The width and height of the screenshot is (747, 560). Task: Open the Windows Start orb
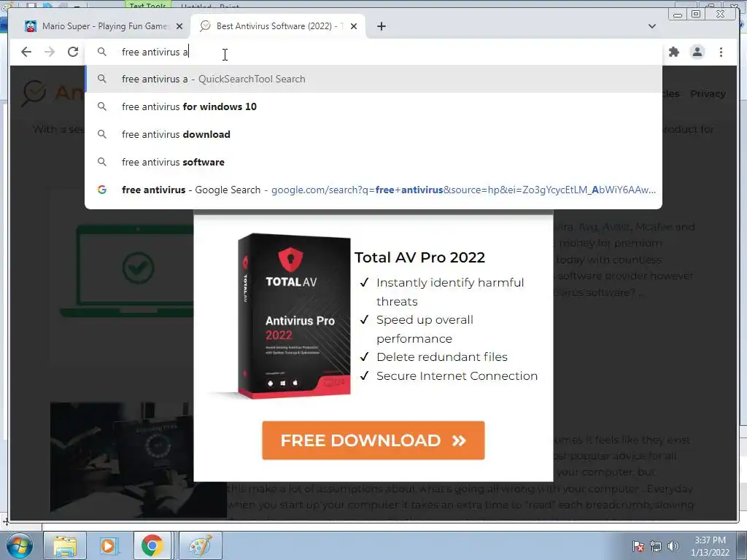[18, 546]
